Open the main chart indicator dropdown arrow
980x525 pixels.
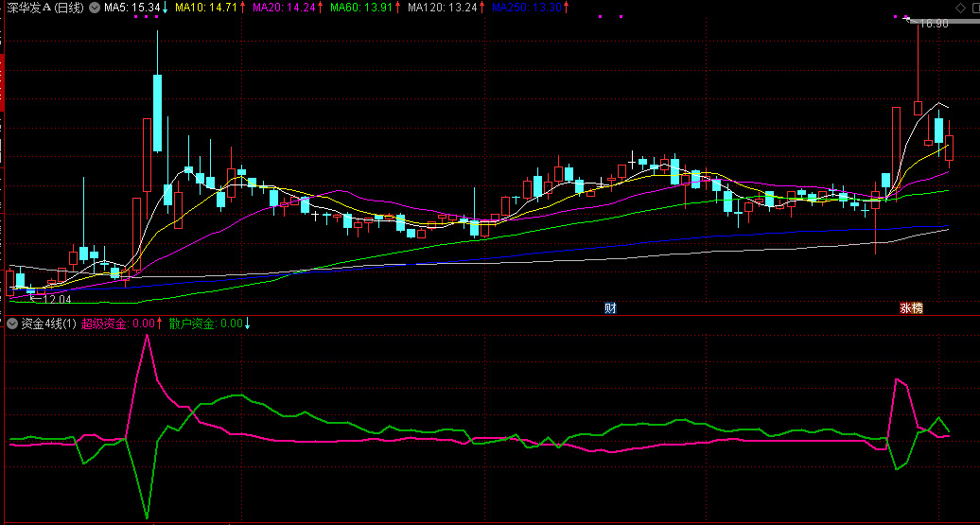95,8
